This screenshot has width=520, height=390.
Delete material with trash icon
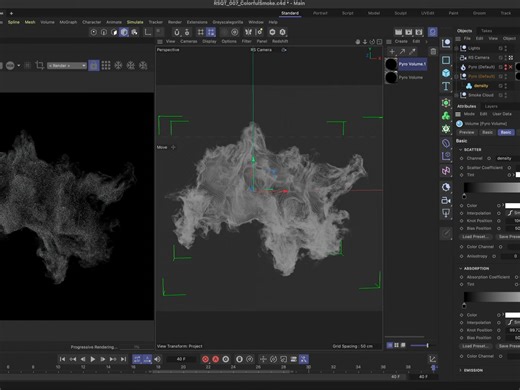(433, 52)
